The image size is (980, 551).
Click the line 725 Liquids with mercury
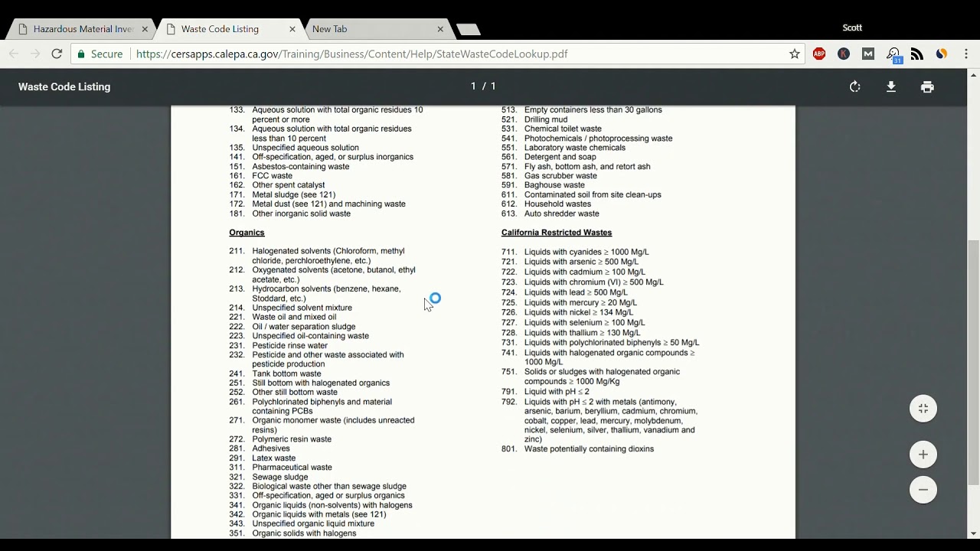[569, 302]
